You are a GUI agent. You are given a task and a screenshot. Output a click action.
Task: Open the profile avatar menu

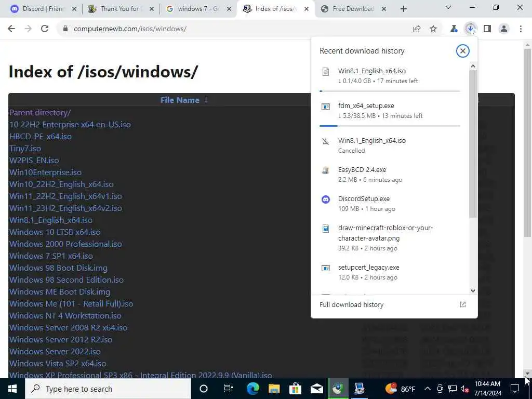point(504,29)
